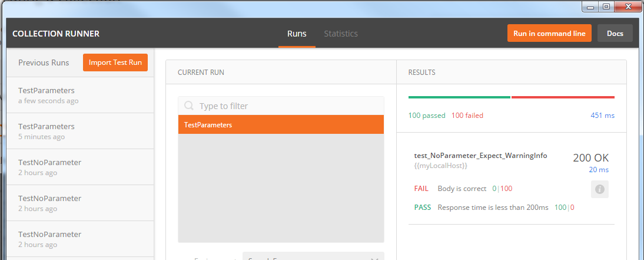Click the 451 ms total time
Image resolution: width=644 pixels, height=260 pixels.
(x=603, y=116)
